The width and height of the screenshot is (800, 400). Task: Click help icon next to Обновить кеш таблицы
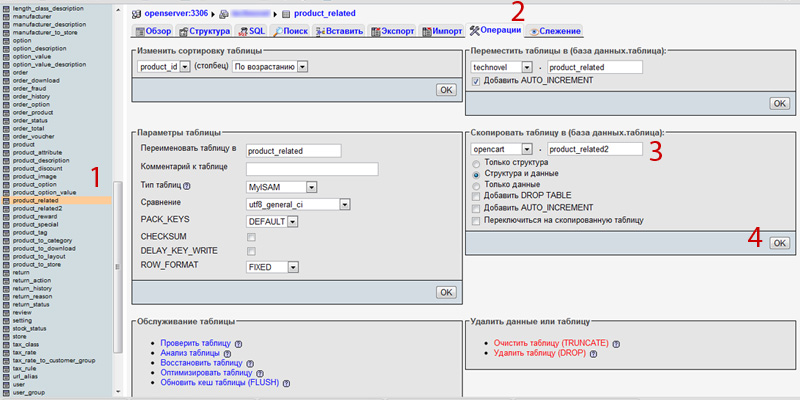click(286, 383)
